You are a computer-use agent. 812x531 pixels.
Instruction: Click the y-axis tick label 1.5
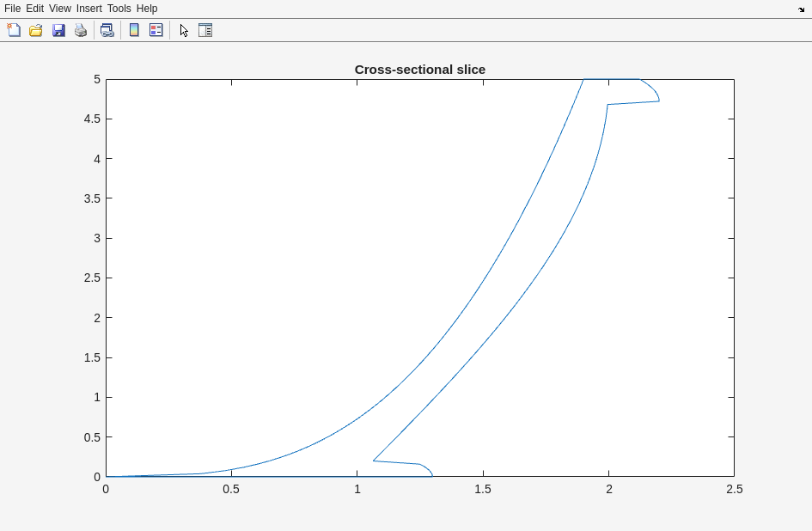tap(92, 357)
